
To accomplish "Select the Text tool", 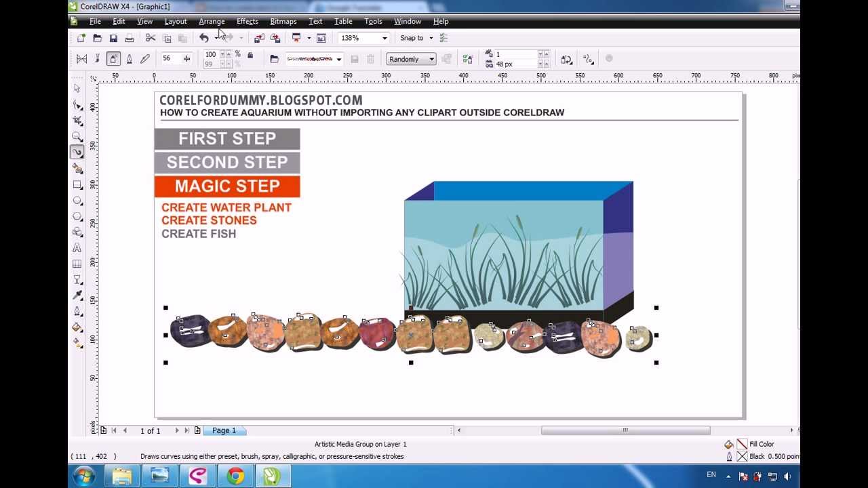I will pyautogui.click(x=77, y=248).
